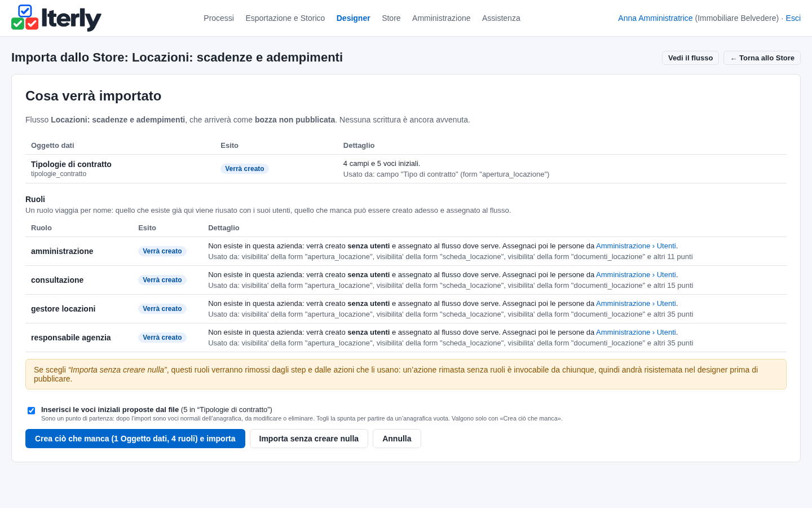Click the text "4 campi e 5 voci iniziali."
812x508 pixels.
(382, 164)
